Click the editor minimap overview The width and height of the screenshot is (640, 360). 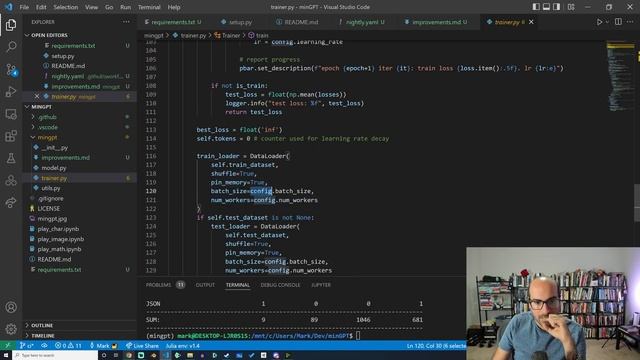pos(620,76)
